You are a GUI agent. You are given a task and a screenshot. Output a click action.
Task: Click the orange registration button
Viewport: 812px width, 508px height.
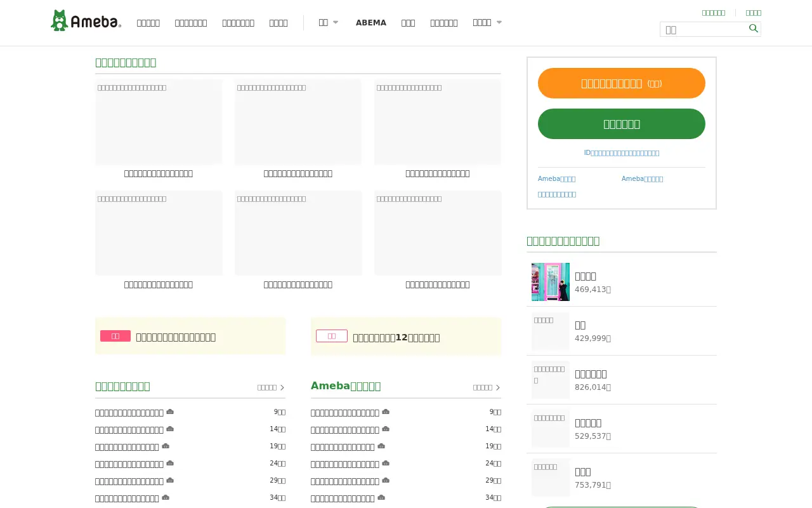pos(622,83)
